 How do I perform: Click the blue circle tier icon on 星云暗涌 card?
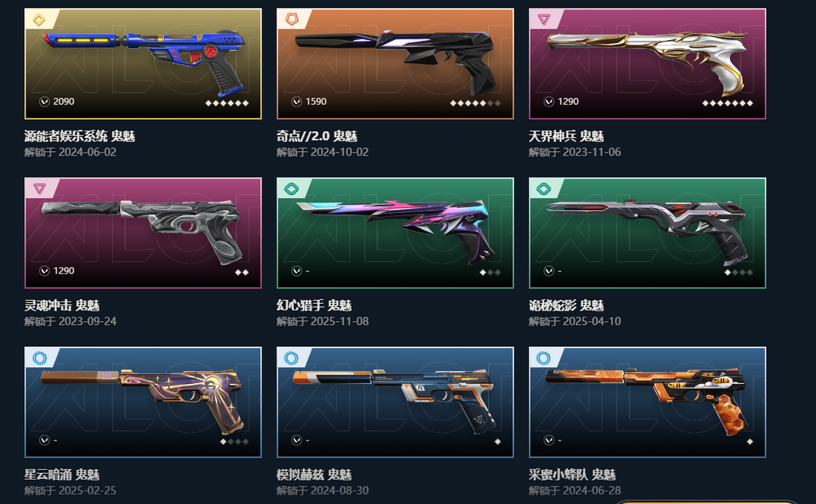[39, 357]
